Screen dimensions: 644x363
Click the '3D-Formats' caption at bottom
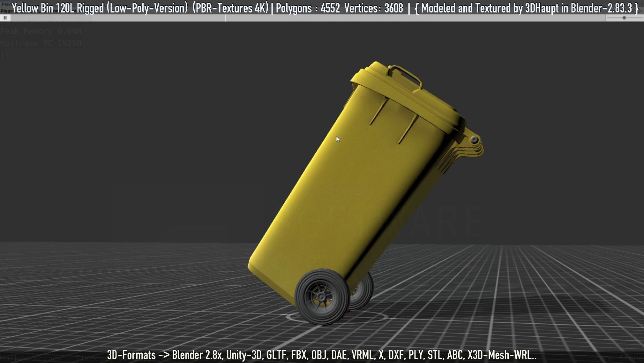coord(131,355)
